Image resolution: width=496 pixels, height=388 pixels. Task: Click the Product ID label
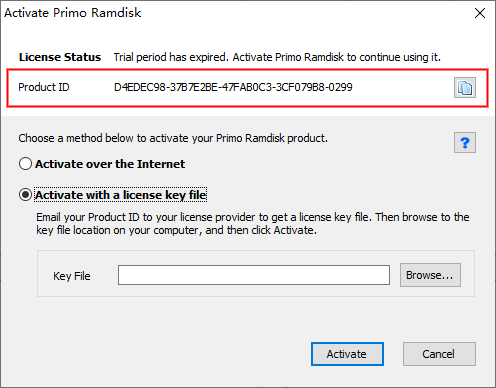(44, 87)
